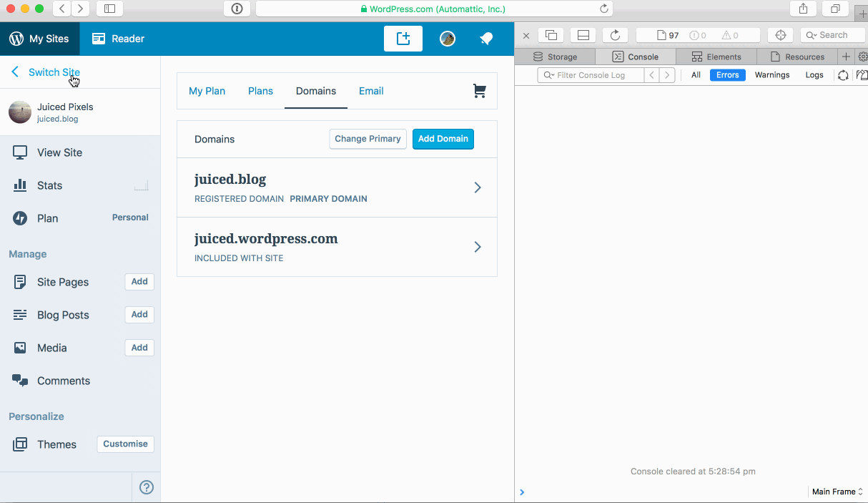Open the My Plan tab
Image resolution: width=868 pixels, height=503 pixels.
[x=207, y=91]
